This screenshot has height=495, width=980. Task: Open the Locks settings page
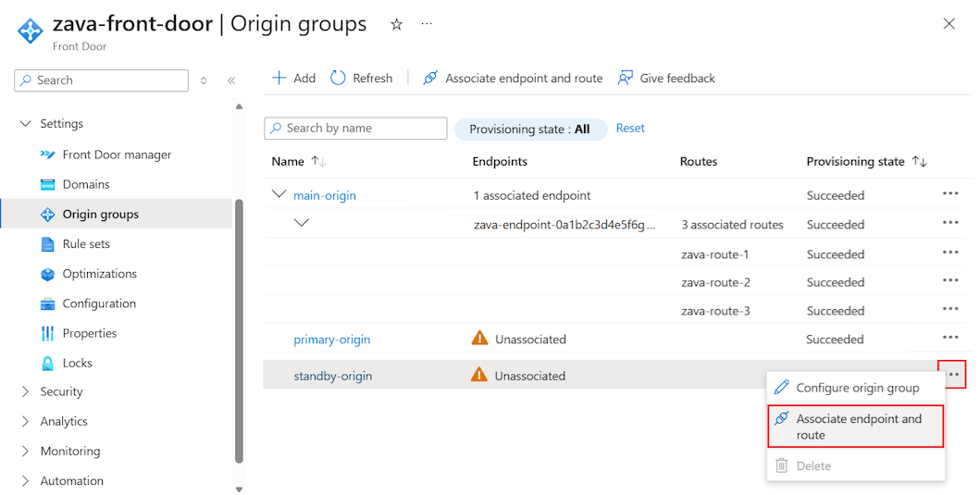point(77,363)
